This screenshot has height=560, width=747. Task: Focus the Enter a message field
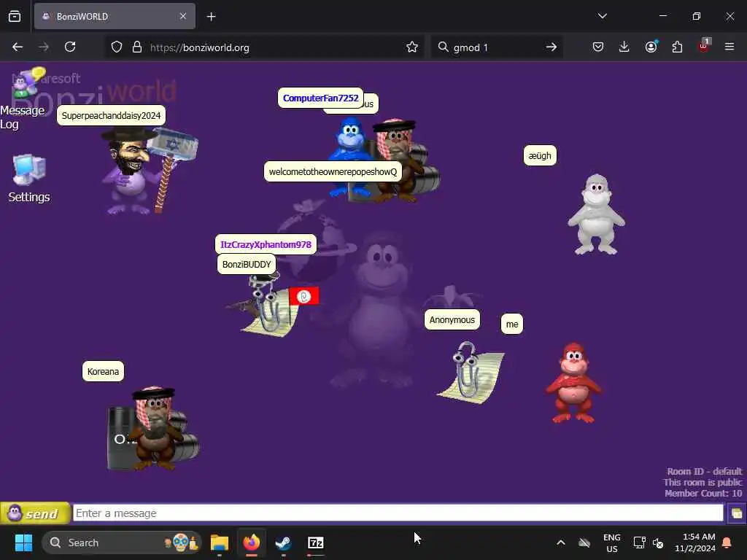[398, 513]
